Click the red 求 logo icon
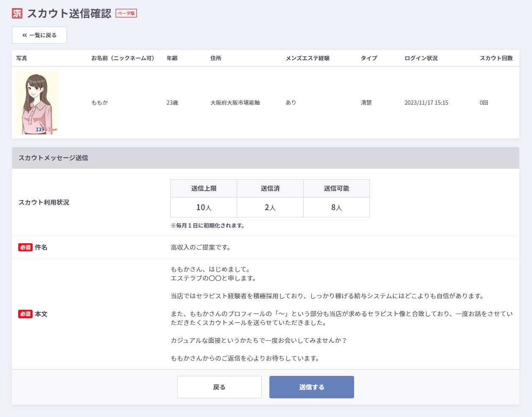This screenshot has width=532, height=417. [x=17, y=14]
